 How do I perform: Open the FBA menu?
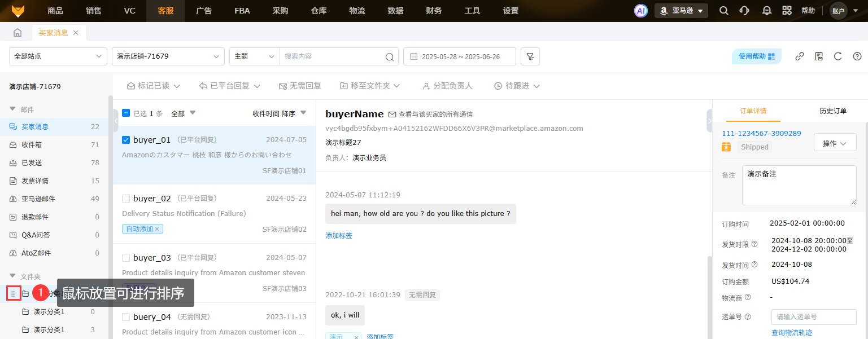pos(242,11)
